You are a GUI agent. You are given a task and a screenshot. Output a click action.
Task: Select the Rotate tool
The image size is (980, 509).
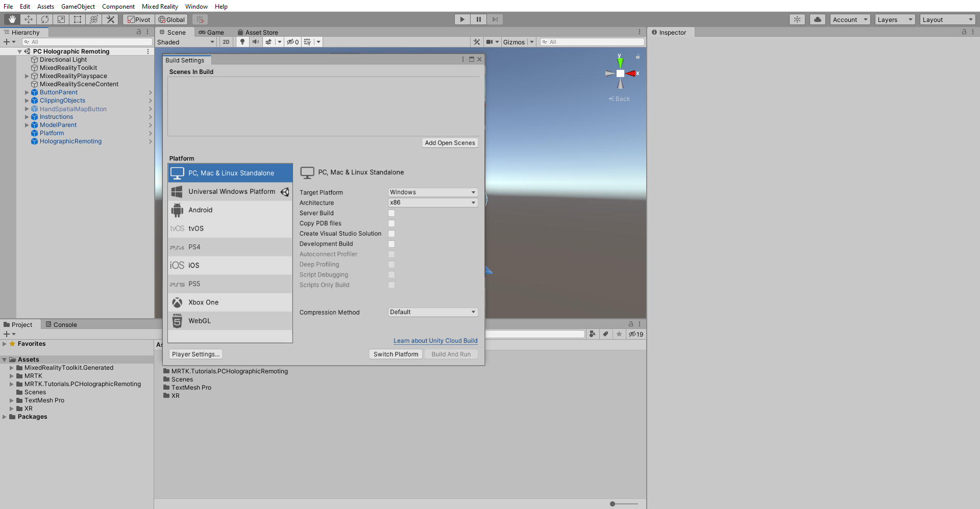[x=45, y=19]
